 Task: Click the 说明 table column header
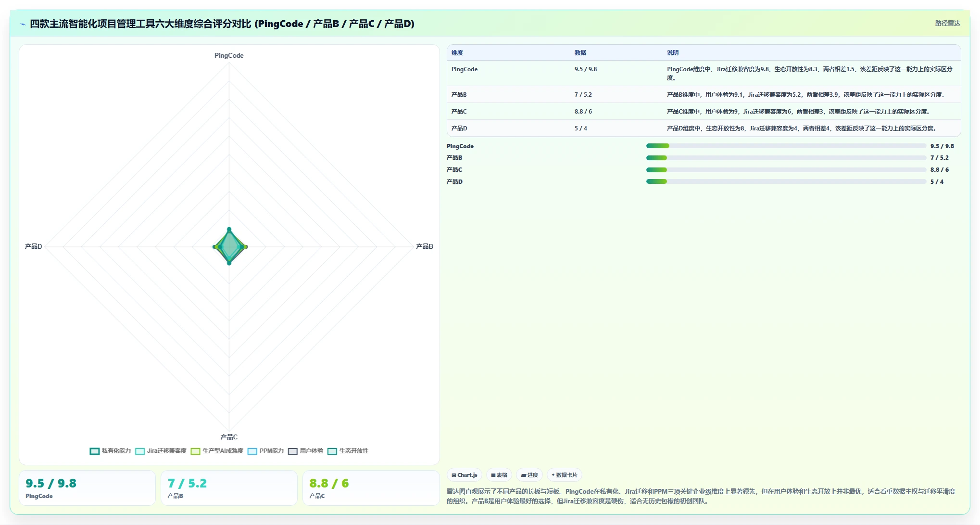tap(673, 53)
